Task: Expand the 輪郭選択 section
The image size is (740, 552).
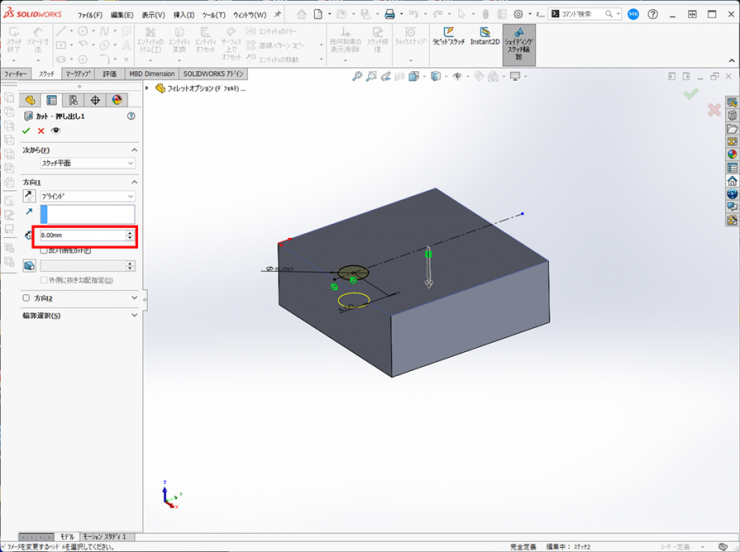Action: [x=134, y=316]
